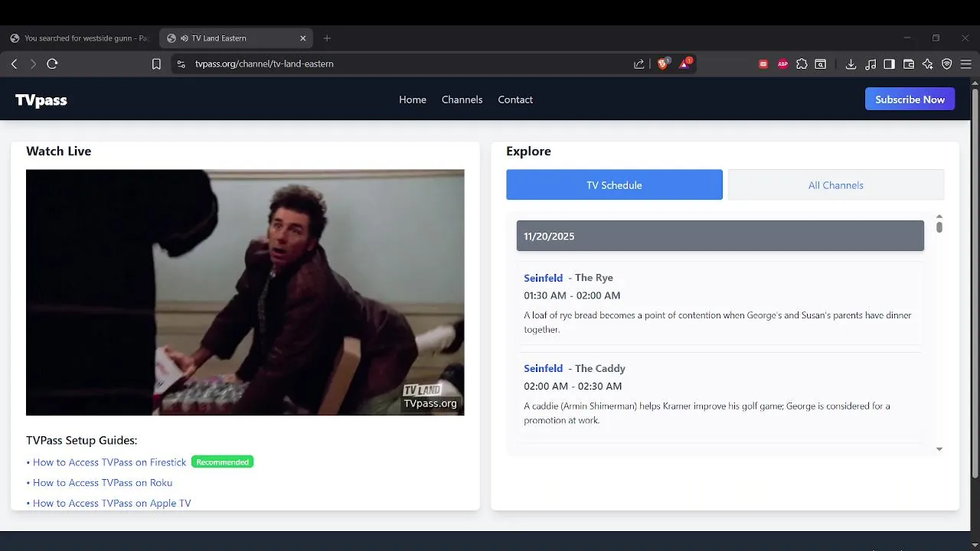This screenshot has height=551, width=980.
Task: Open the Contact menu item
Action: (x=515, y=99)
